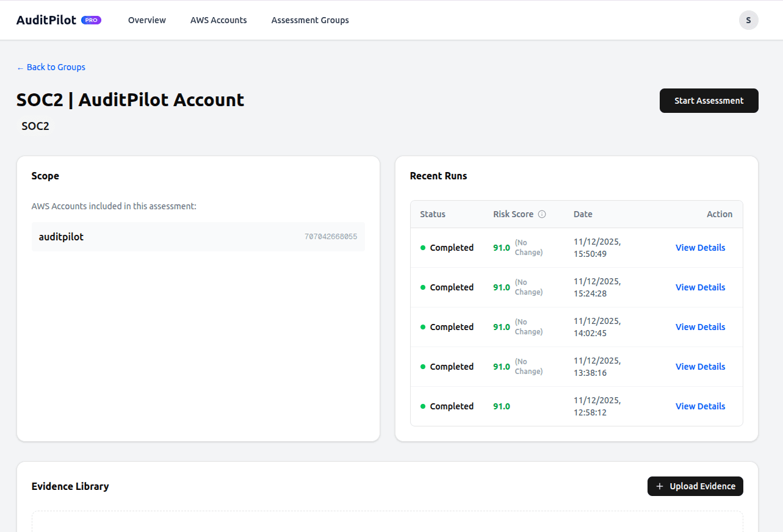Click the AuditPilot logo

click(46, 20)
